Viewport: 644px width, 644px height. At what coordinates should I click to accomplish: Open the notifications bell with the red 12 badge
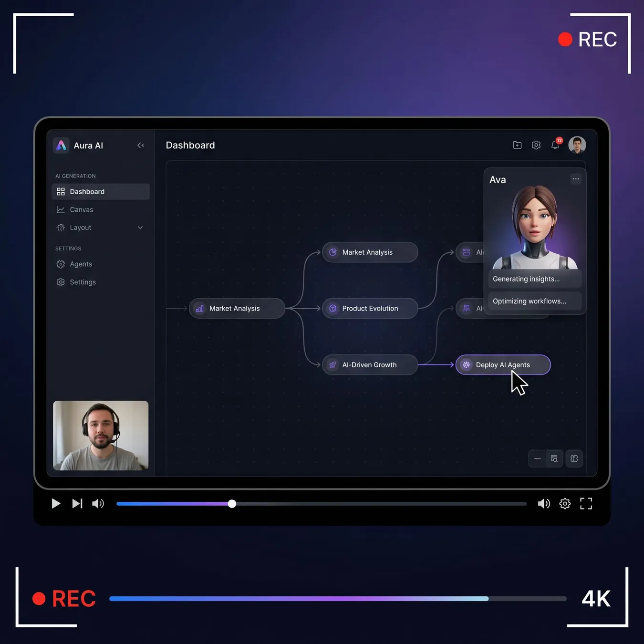[x=556, y=144]
